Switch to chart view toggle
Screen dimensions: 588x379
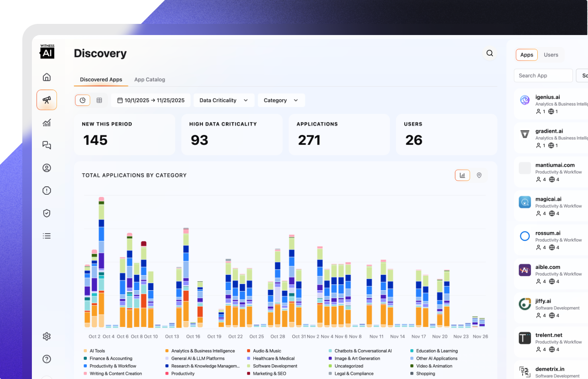click(83, 100)
